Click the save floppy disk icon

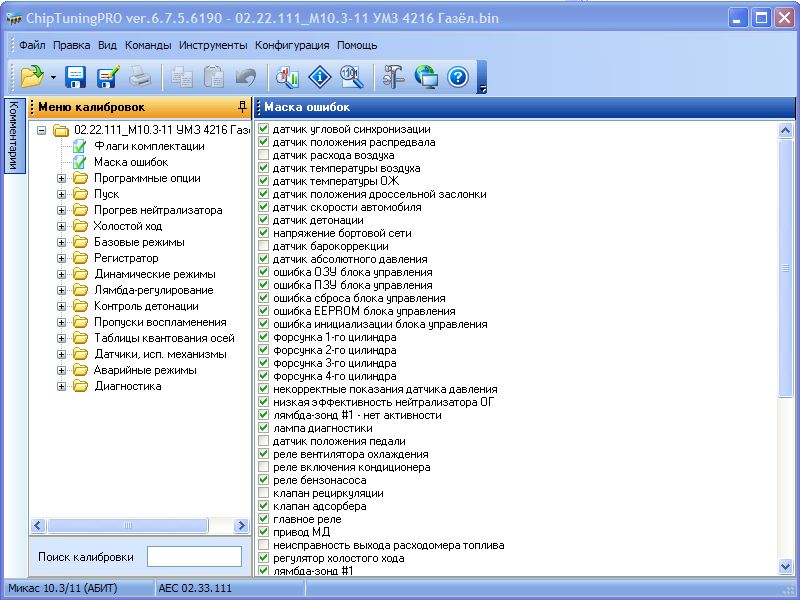(76, 77)
